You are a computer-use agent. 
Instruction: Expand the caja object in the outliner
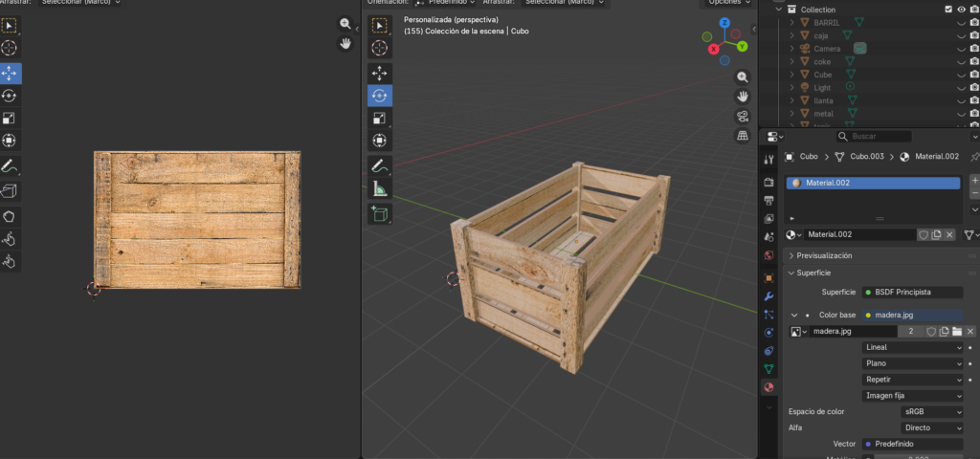pyautogui.click(x=792, y=34)
